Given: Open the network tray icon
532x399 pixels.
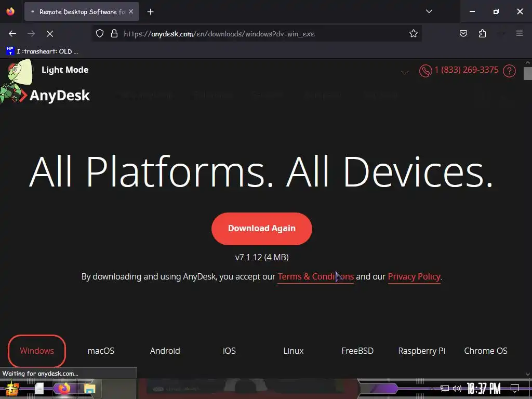Looking at the screenshot, I should pyautogui.click(x=445, y=389).
